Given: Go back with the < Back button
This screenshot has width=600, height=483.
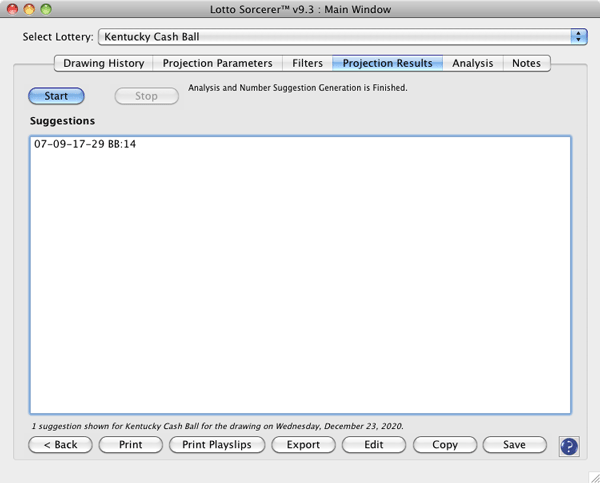Looking at the screenshot, I should click(x=61, y=445).
